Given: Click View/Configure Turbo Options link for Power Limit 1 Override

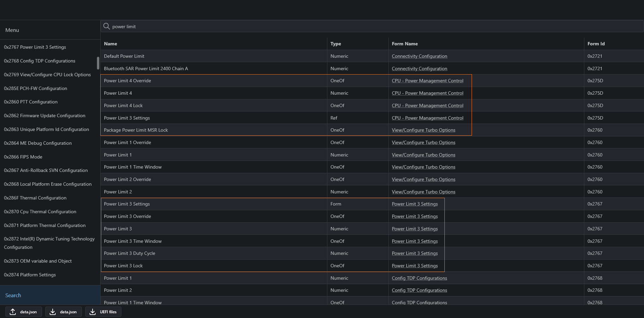Looking at the screenshot, I should coord(423,142).
